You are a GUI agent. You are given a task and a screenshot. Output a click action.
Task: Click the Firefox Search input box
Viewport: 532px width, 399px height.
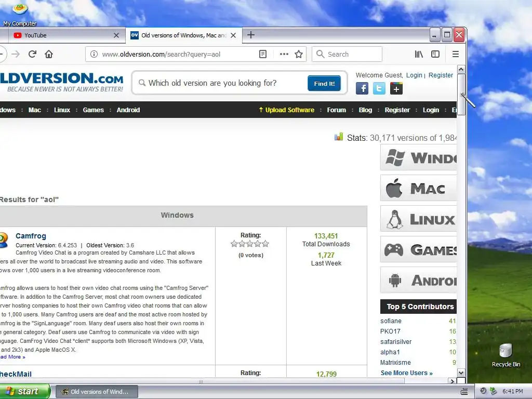tap(347, 54)
